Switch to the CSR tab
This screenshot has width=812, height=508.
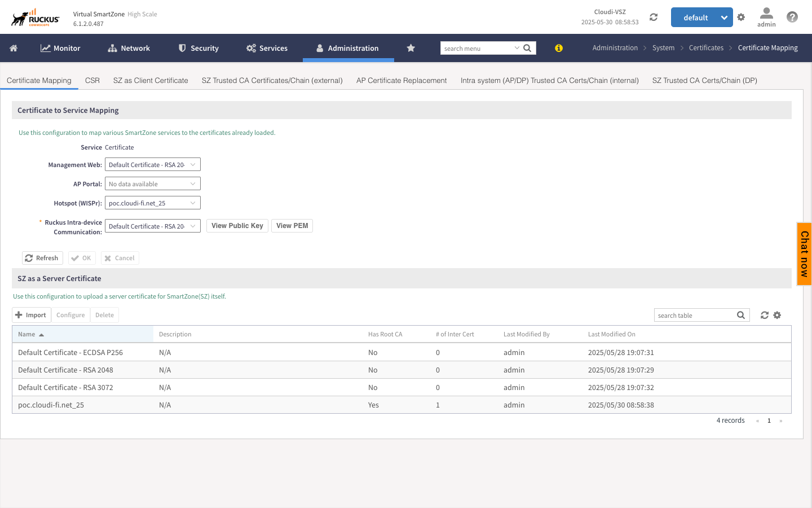click(x=92, y=80)
